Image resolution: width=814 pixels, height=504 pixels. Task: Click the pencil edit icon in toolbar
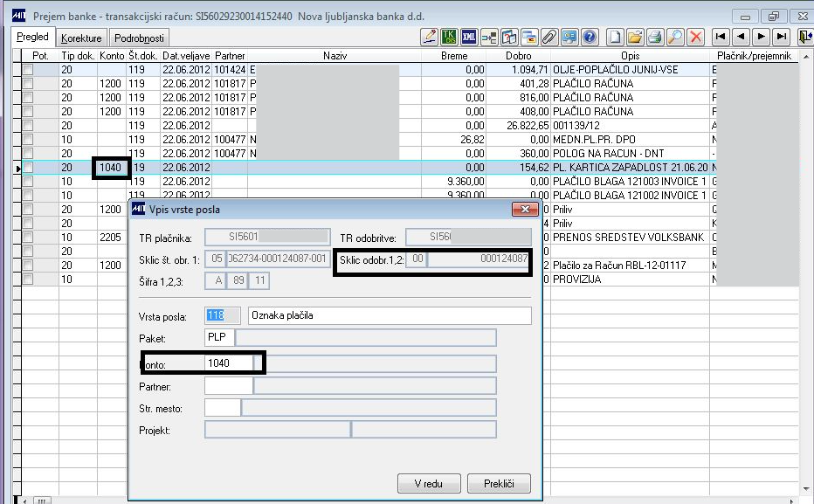430,37
